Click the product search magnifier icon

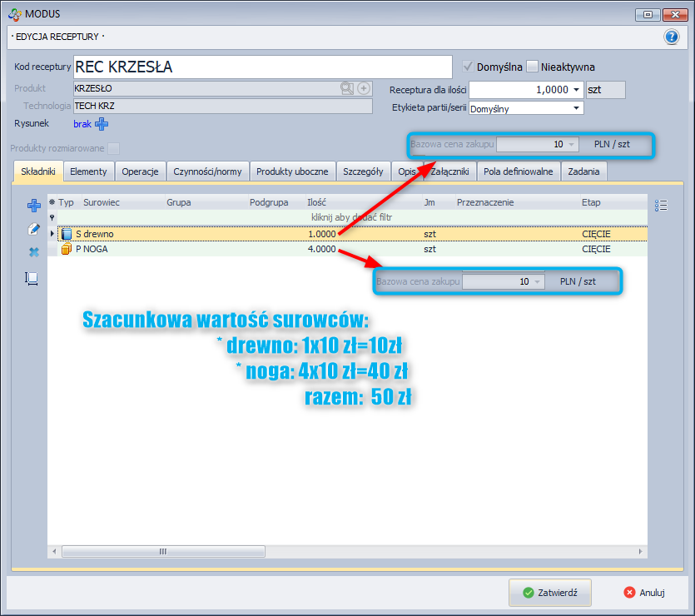tap(346, 88)
